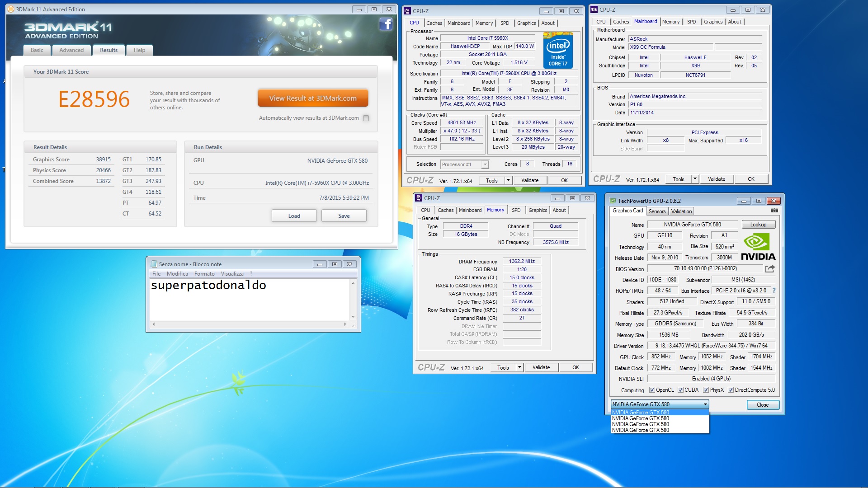Select the first GTX 580 in dropdown list
The height and width of the screenshot is (488, 868).
click(660, 413)
